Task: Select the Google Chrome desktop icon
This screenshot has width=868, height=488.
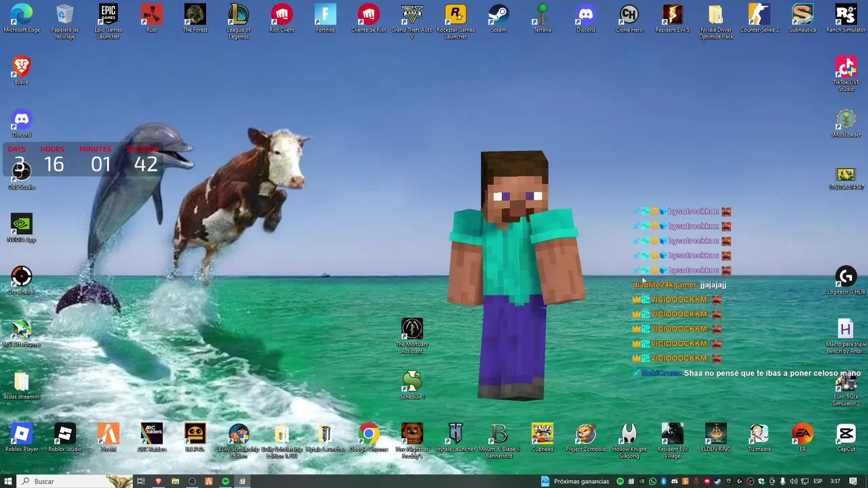Action: (x=369, y=438)
